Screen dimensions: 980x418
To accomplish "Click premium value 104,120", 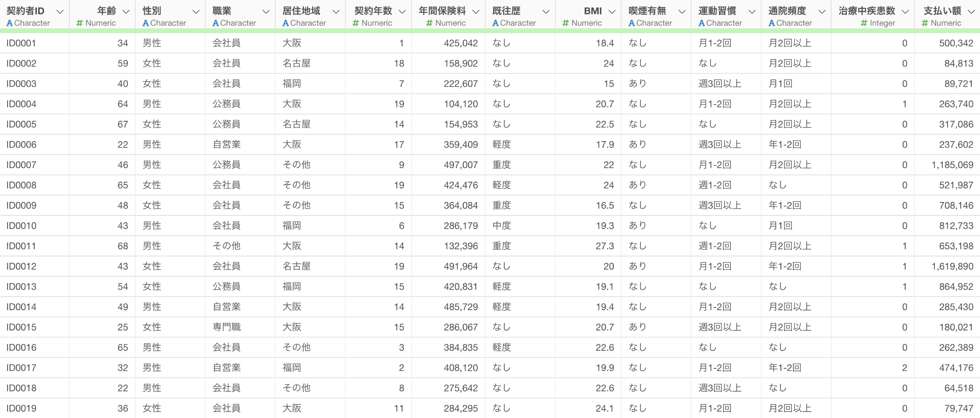I will (461, 104).
